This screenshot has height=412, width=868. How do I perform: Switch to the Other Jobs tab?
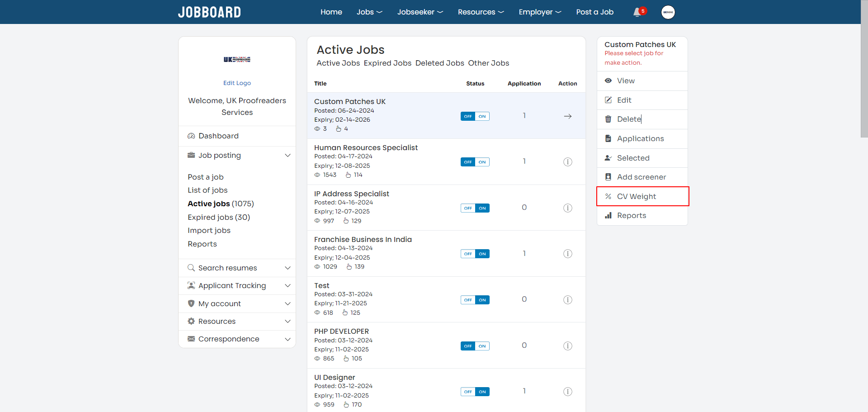[x=488, y=63]
